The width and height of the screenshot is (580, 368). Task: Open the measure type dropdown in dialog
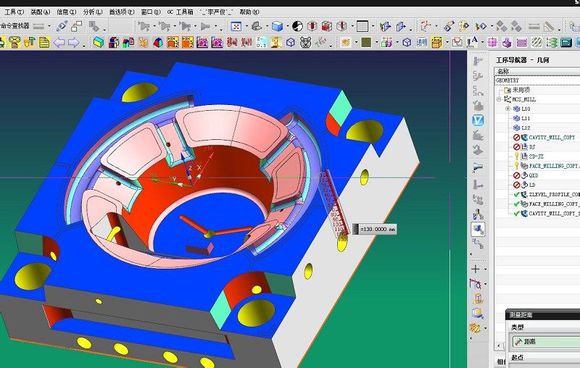pos(546,341)
